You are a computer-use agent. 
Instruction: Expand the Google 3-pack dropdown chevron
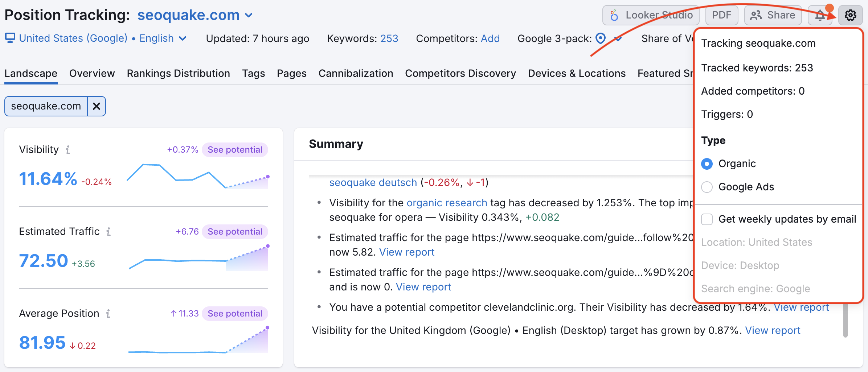618,38
